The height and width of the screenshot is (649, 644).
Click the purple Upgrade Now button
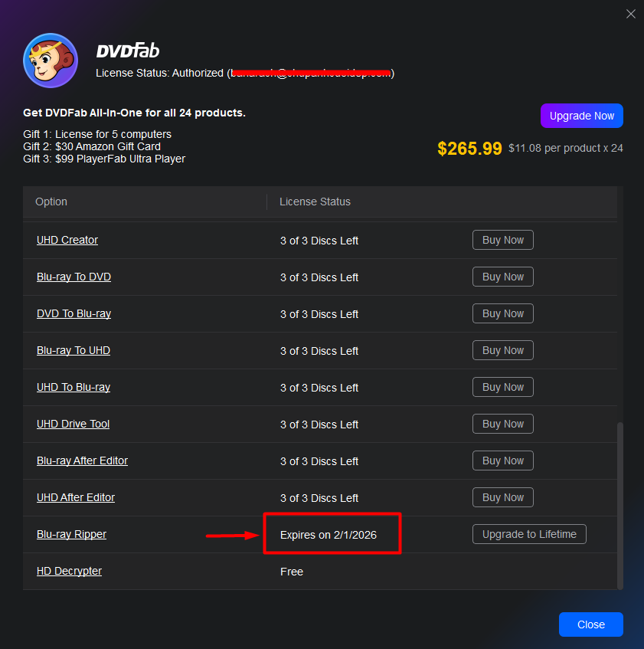581,116
